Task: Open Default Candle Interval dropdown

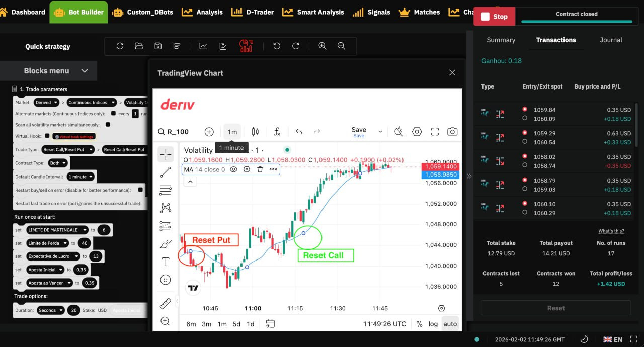Action: 80,177
